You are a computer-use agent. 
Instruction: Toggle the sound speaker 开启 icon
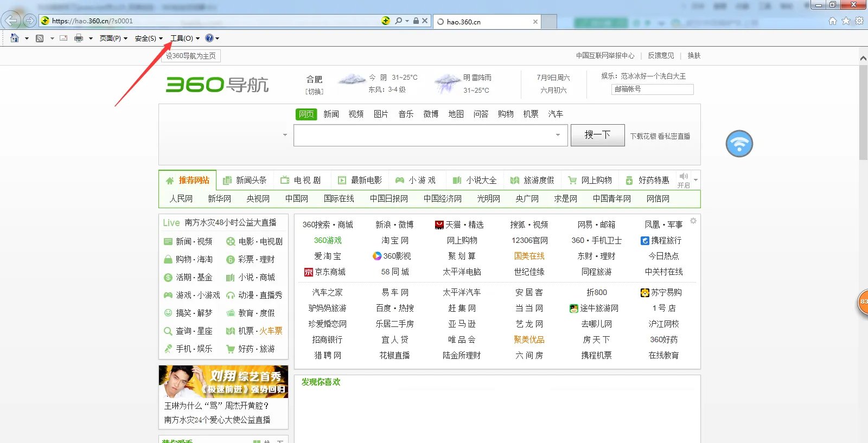pyautogui.click(x=684, y=180)
